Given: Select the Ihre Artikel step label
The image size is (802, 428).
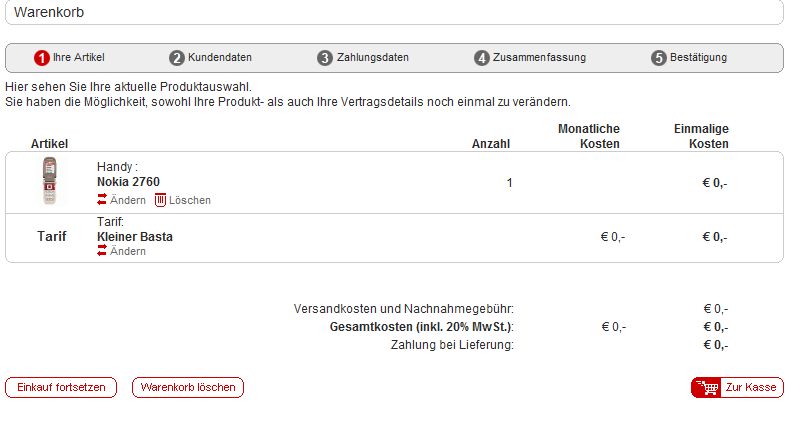Looking at the screenshot, I should click(79, 57).
